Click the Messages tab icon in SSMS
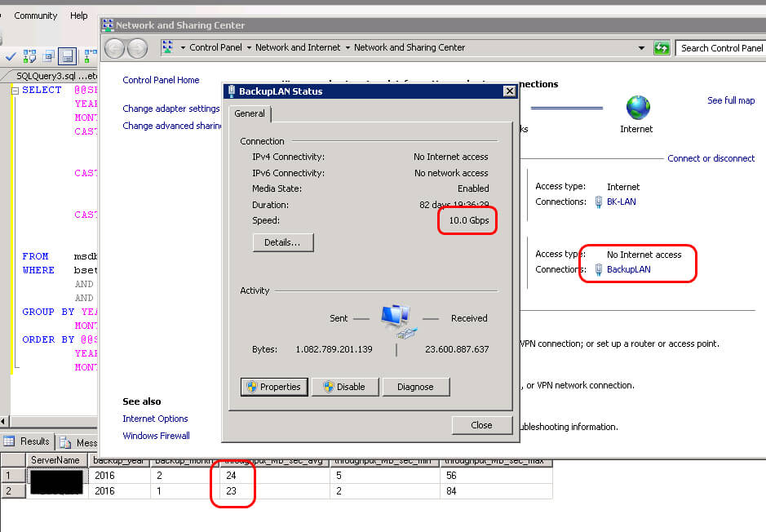The image size is (766, 532). tap(65, 442)
